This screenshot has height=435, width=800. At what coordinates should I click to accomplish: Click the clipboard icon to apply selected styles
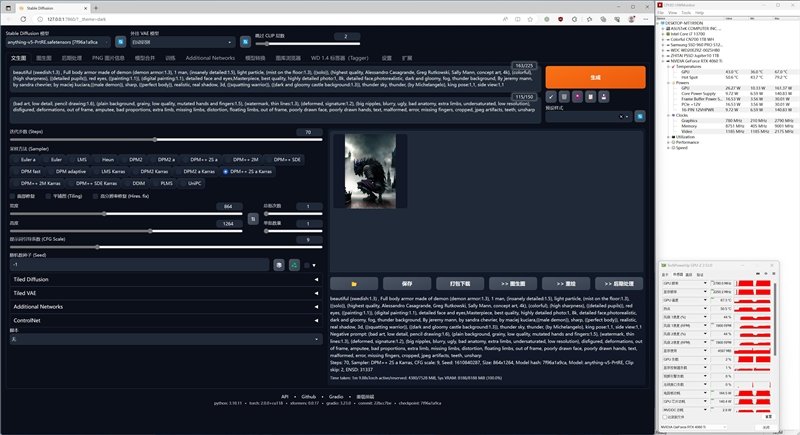pyautogui.click(x=590, y=96)
